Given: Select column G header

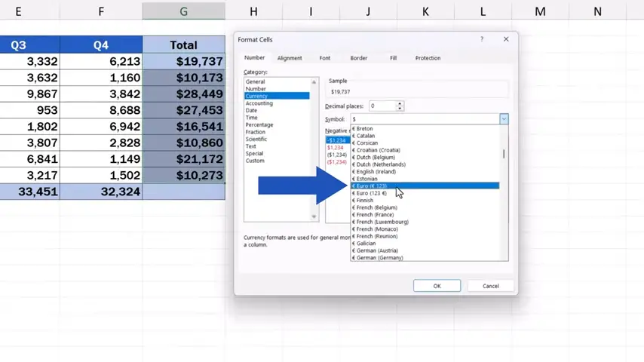Looking at the screenshot, I should 183,11.
